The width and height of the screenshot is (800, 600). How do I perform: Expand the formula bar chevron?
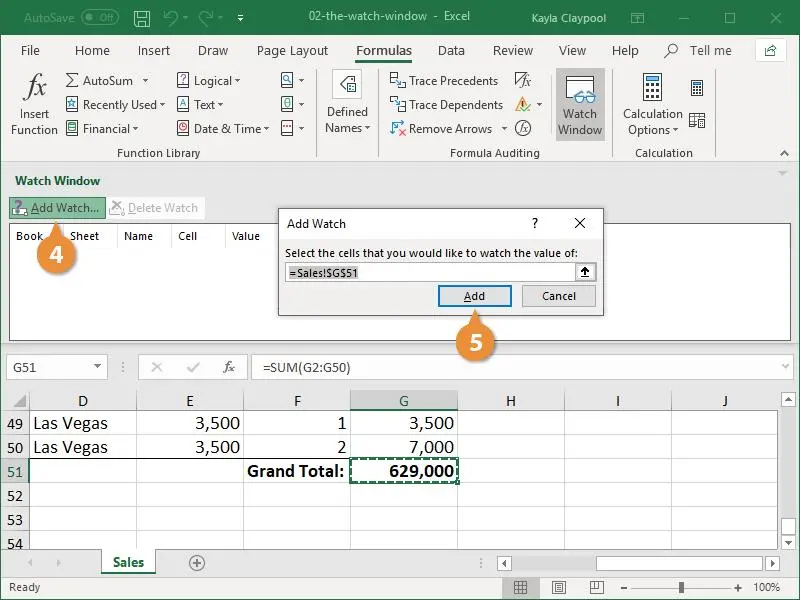[785, 366]
